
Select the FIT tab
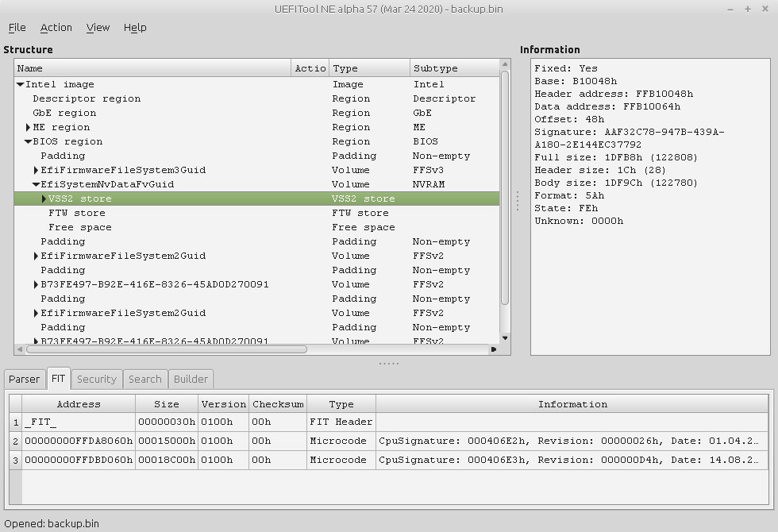tap(58, 379)
